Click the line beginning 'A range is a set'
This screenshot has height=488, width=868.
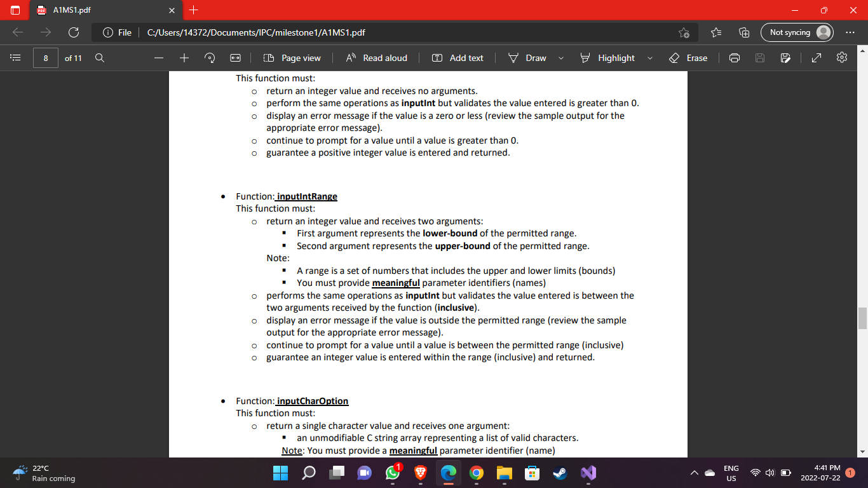point(456,271)
